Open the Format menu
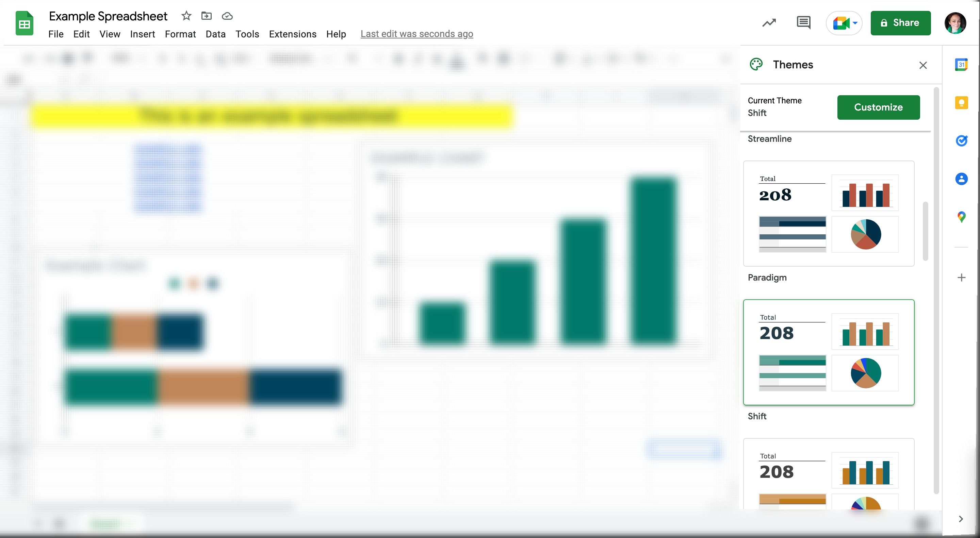The width and height of the screenshot is (980, 538). (180, 34)
